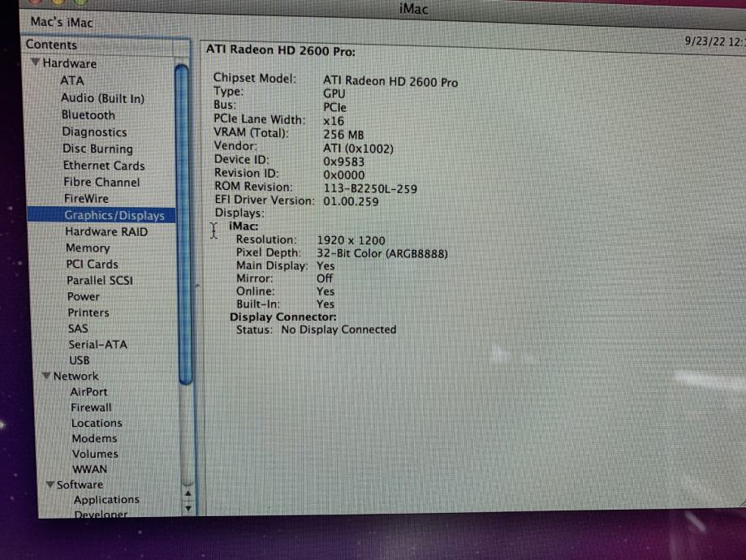
Task: Open Power information
Action: pos(84,296)
